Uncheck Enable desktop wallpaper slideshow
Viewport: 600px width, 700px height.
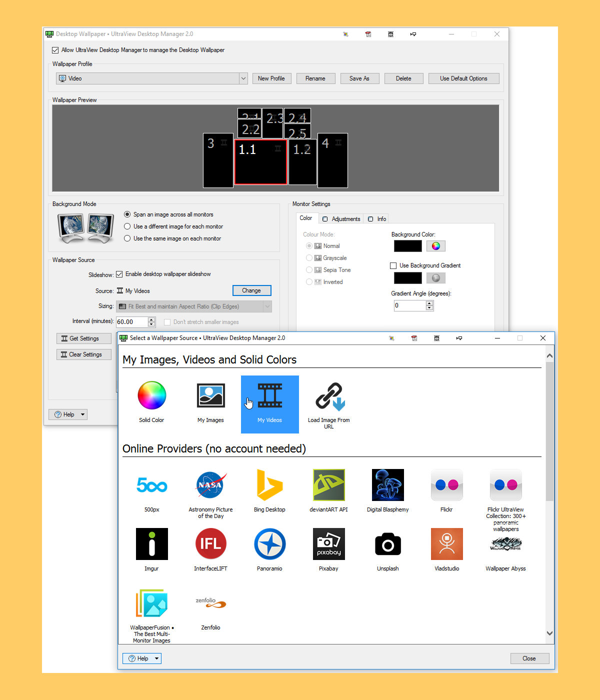coord(119,274)
